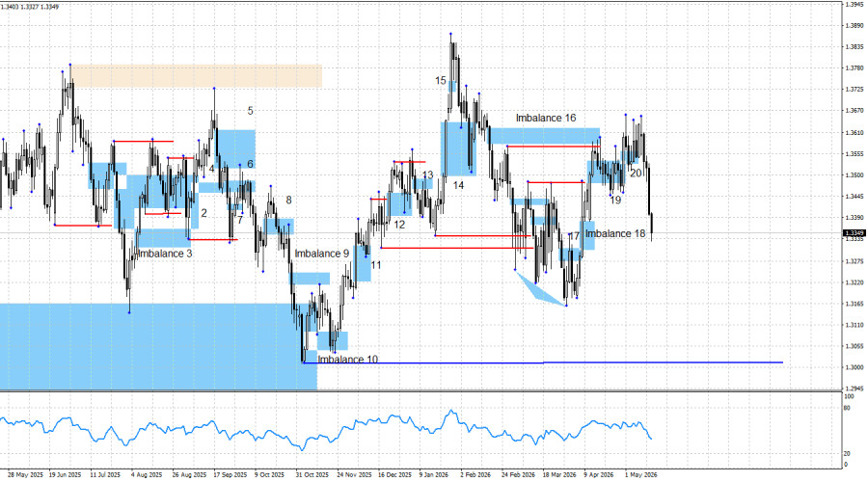Select the '31 Oct 2025' date label
The height and width of the screenshot is (482, 868).
click(312, 475)
